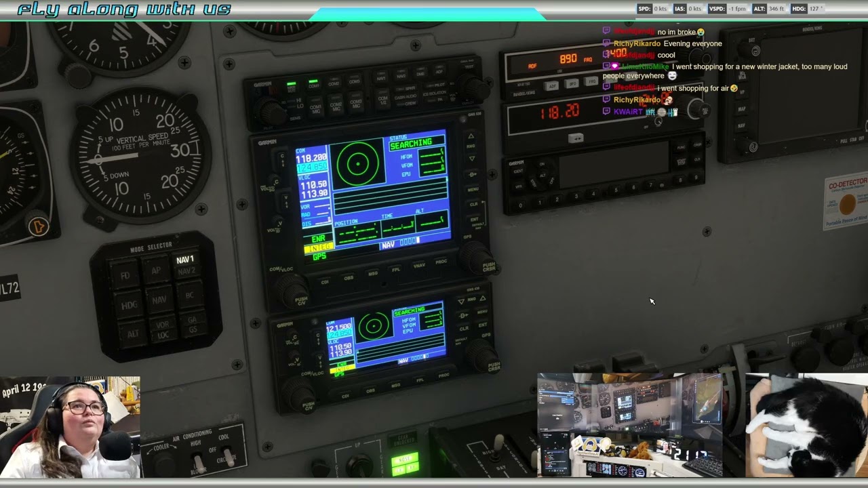Click the desk setup camera thumbnail
Viewport: 868px width, 488px height.
pos(630,425)
